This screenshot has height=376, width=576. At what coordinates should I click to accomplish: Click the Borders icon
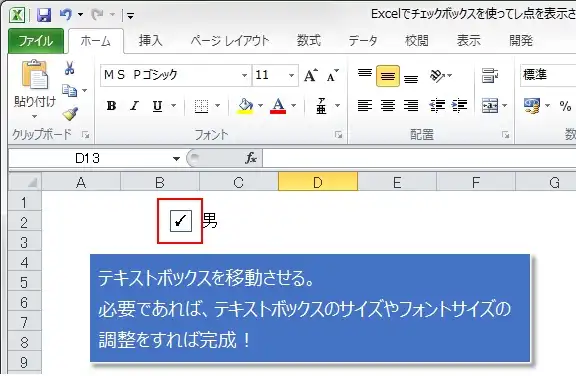[x=201, y=106]
